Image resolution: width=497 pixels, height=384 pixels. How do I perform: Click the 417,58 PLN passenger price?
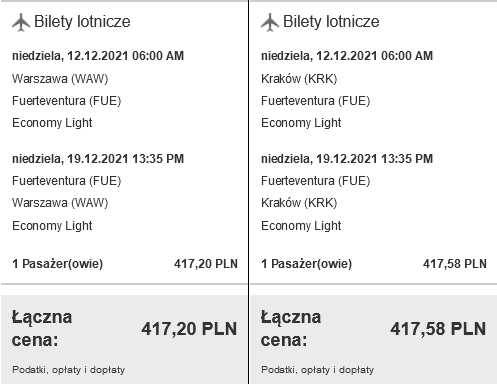point(455,264)
